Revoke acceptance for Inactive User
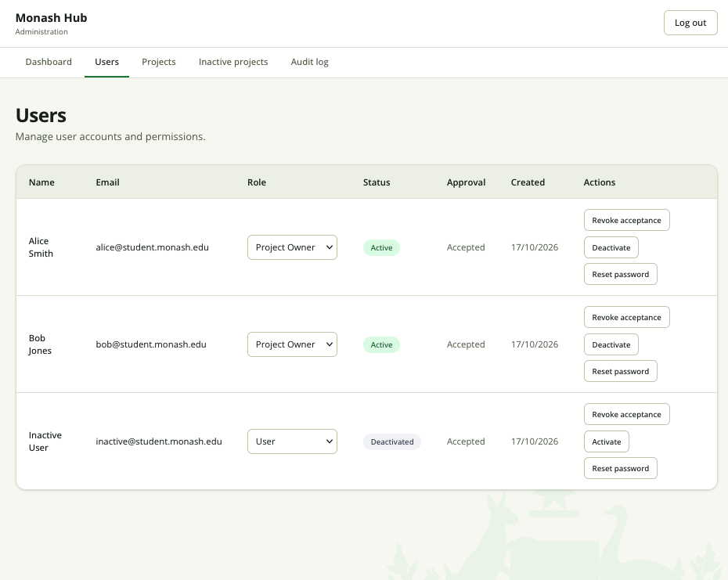Image resolution: width=728 pixels, height=580 pixels. tap(627, 414)
